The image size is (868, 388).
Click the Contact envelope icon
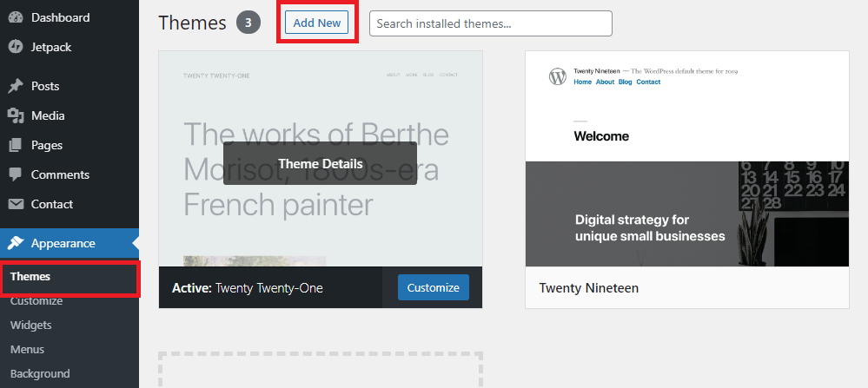point(16,204)
